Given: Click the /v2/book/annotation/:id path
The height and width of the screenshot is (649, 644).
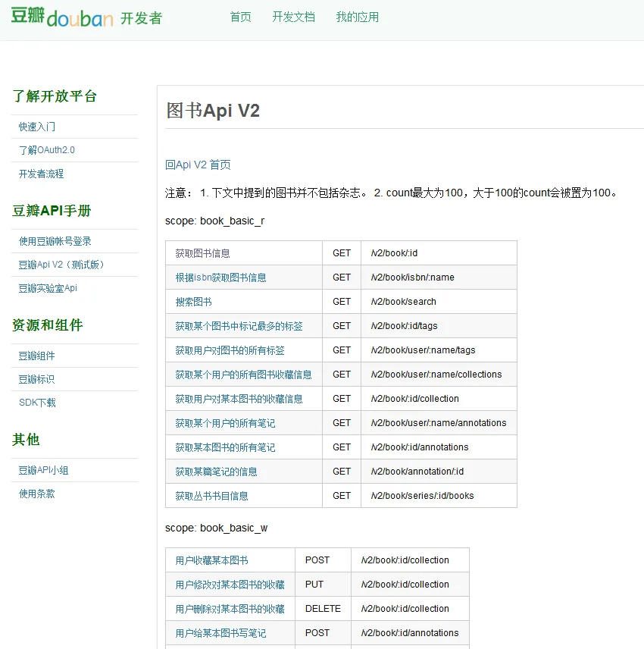Looking at the screenshot, I should [x=417, y=472].
